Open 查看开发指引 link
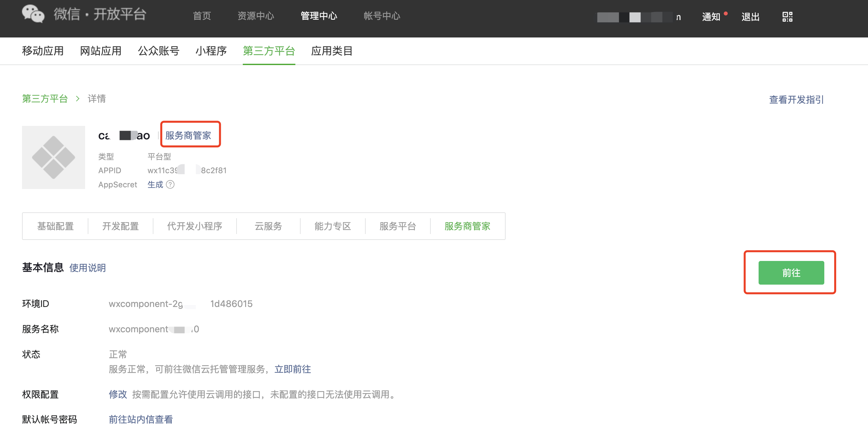 click(x=796, y=100)
